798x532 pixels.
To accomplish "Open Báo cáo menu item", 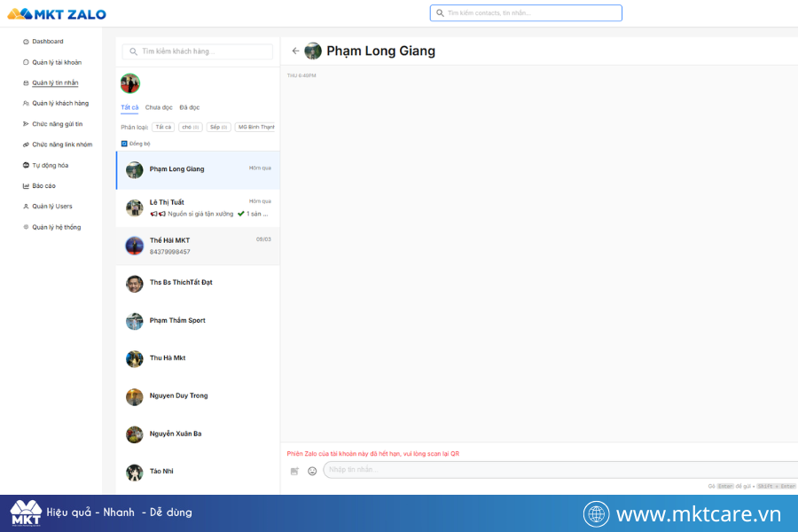I will click(43, 186).
